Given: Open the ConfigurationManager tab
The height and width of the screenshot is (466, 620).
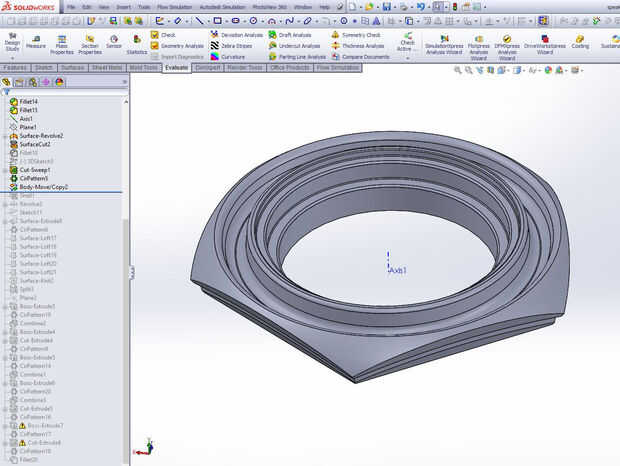Looking at the screenshot, I should 33,82.
